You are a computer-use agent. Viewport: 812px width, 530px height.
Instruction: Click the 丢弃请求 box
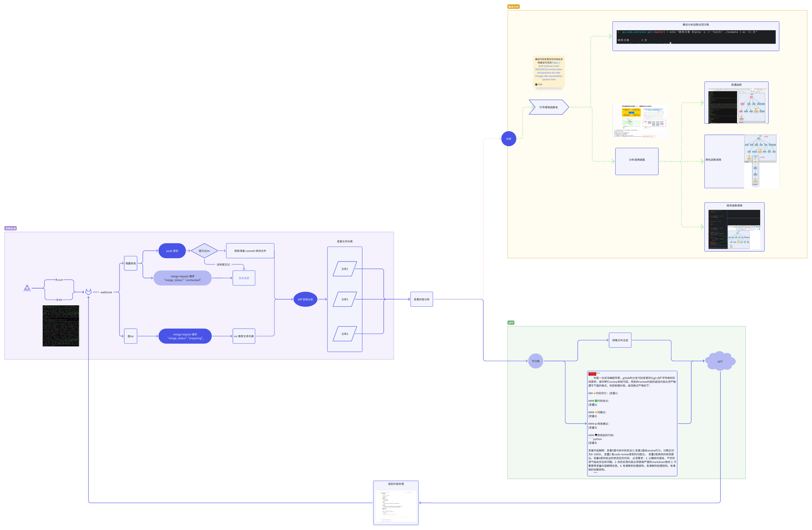coord(244,278)
